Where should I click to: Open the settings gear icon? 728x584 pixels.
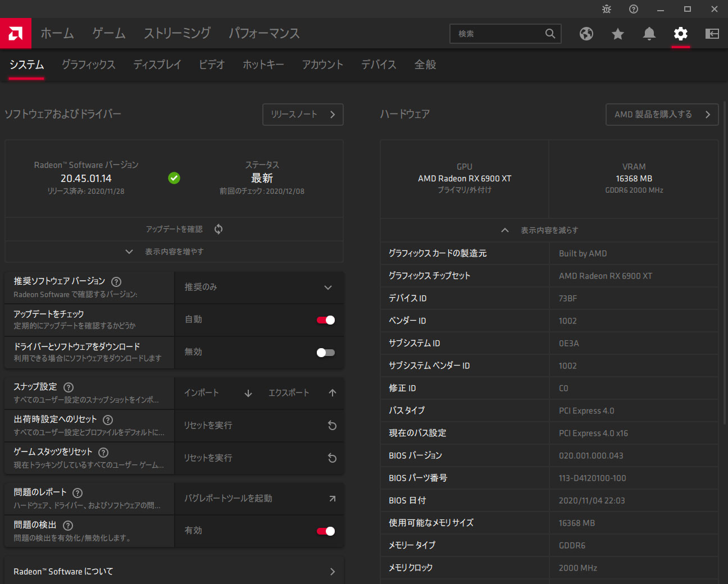pyautogui.click(x=681, y=34)
